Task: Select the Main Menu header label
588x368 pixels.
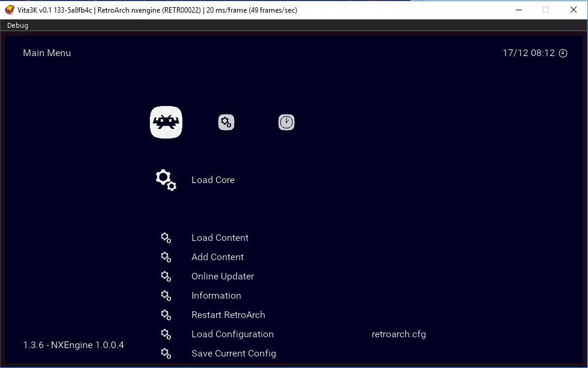Action: coord(46,53)
